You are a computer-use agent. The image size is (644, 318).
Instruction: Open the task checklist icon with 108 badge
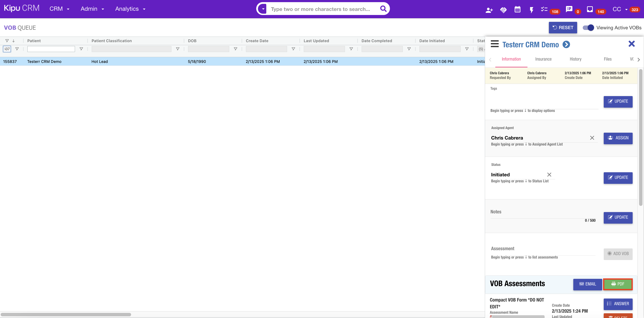[544, 9]
